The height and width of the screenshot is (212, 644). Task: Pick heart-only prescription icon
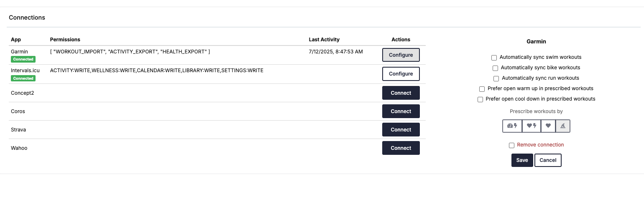[548, 126]
